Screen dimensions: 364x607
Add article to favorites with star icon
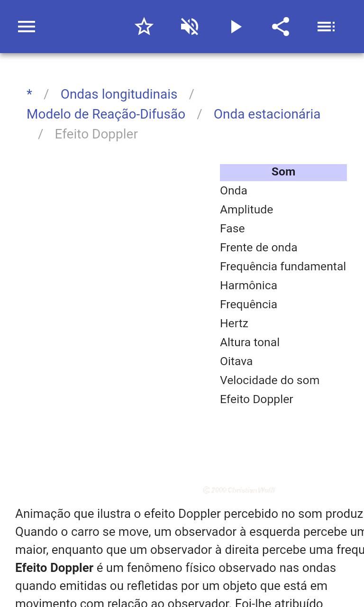144,27
